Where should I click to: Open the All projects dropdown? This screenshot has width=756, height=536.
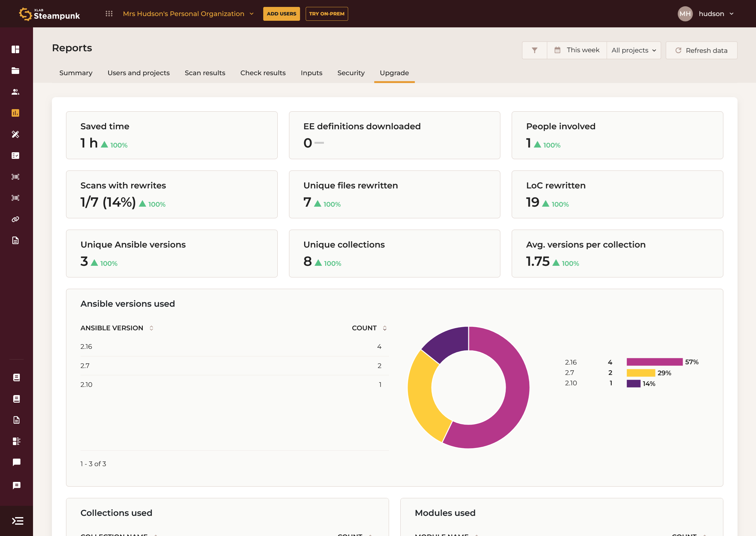point(633,50)
